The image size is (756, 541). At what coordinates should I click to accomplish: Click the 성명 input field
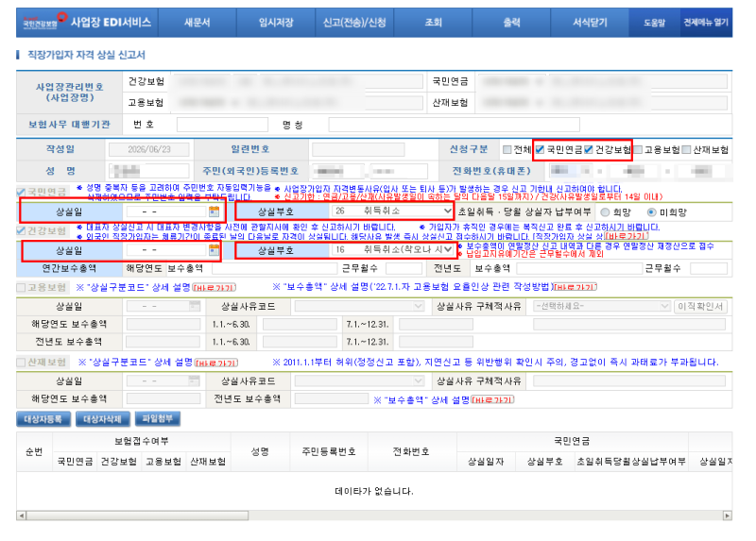(149, 171)
